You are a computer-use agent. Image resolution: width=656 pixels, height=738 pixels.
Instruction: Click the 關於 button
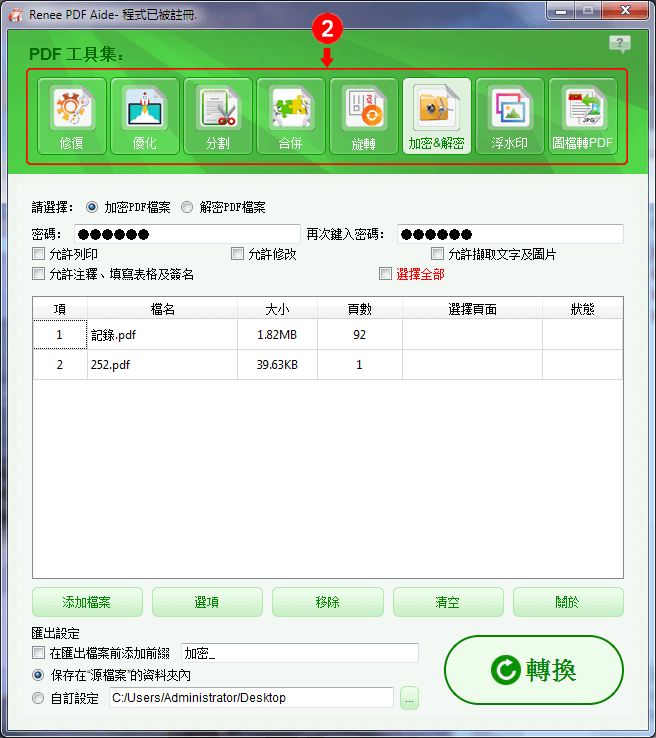point(568,602)
